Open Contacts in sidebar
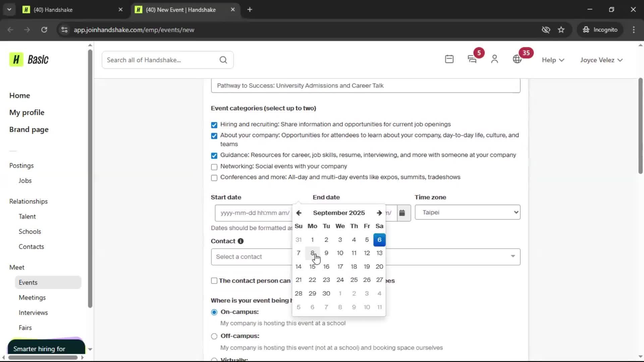This screenshot has width=644, height=362. coord(31,247)
